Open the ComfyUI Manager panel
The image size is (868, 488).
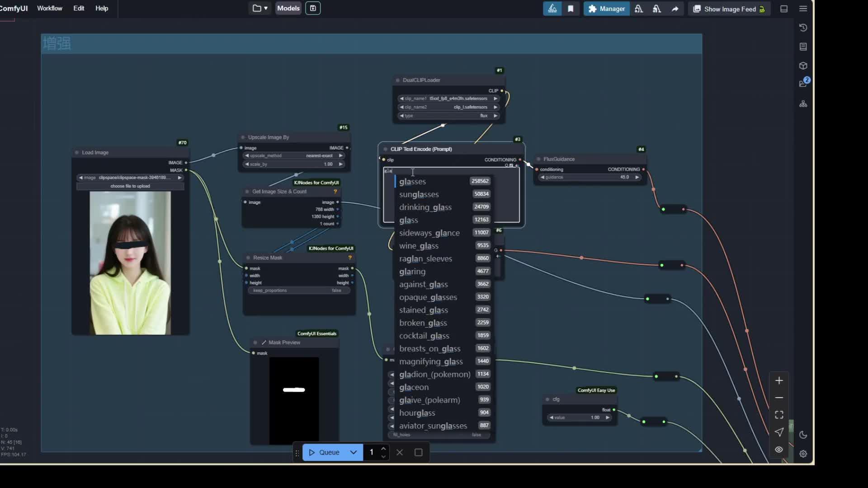pyautogui.click(x=606, y=8)
